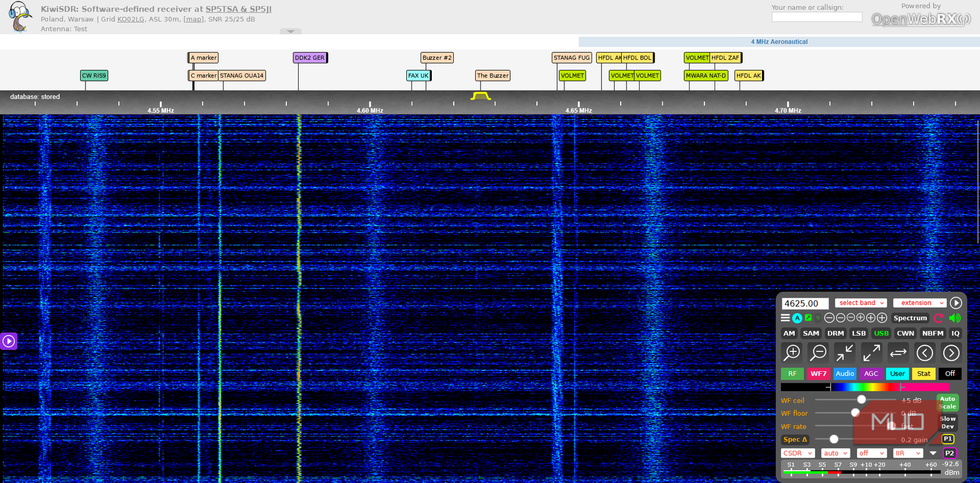Screen dimensions: 980x483
Task: Zoom in with the magnifier plus icon
Action: point(792,353)
